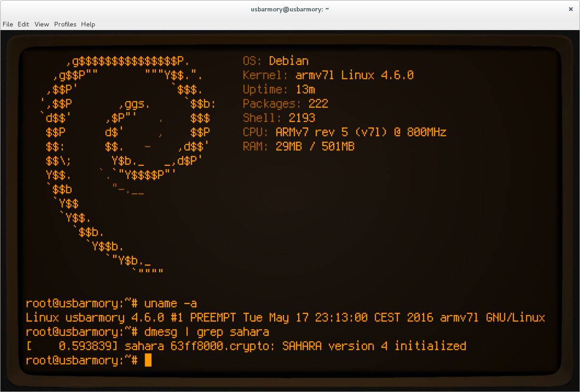This screenshot has height=392, width=580.
Task: Close the usbarmory terminal window
Action: (x=572, y=9)
